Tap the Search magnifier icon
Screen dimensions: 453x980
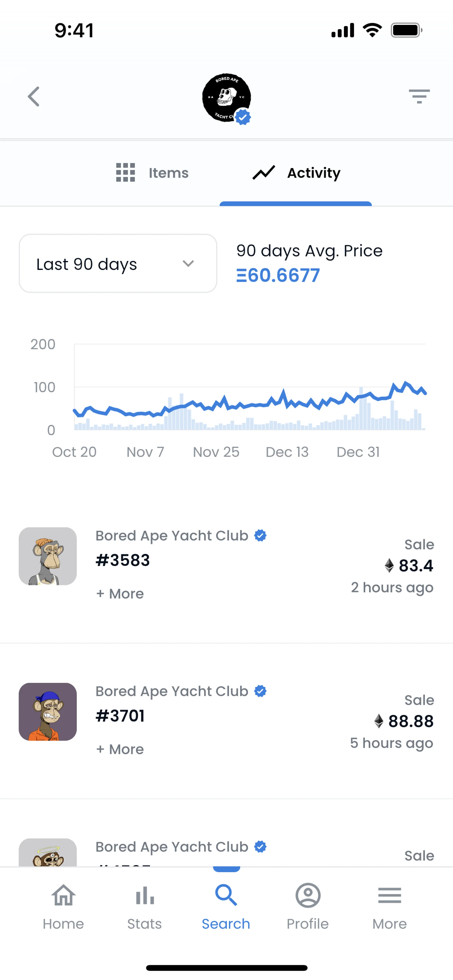[226, 896]
